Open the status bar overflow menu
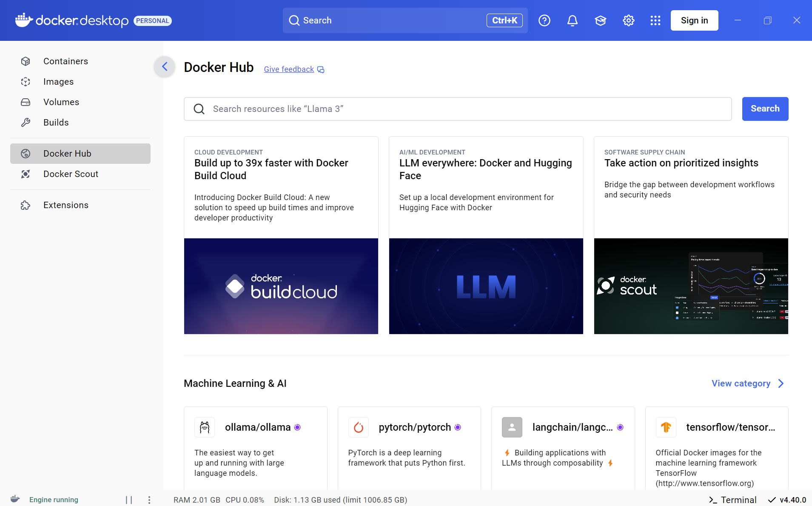 pos(149,500)
